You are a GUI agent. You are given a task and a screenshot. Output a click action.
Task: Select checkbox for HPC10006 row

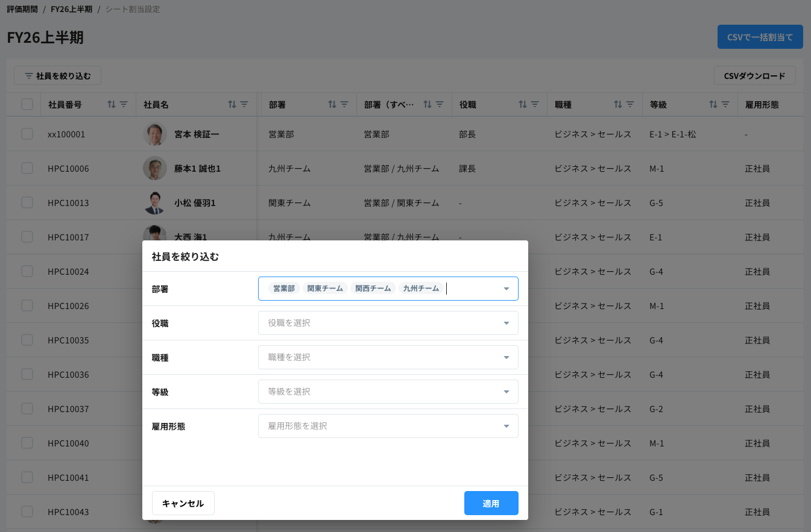pyautogui.click(x=27, y=168)
